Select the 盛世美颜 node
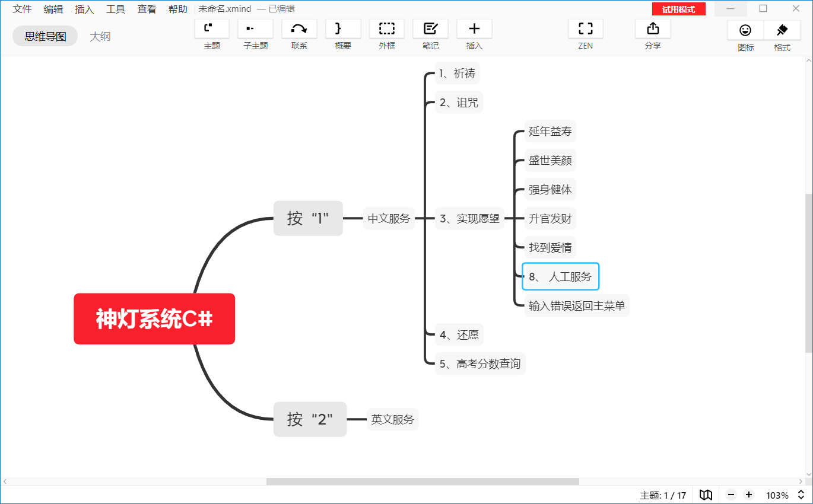Screen dimensions: 813x504 (550, 160)
